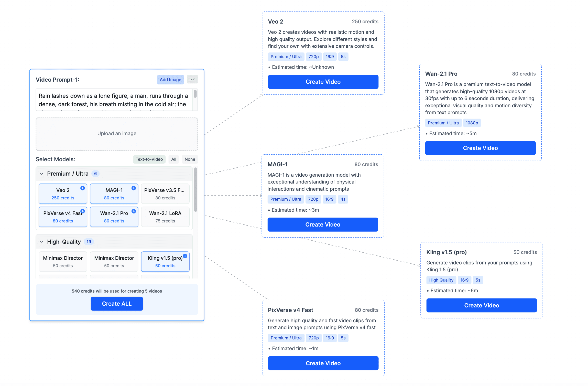Viewport: 588px width, 386px height.
Task: Click the model list scrollbar
Action: [x=195, y=189]
